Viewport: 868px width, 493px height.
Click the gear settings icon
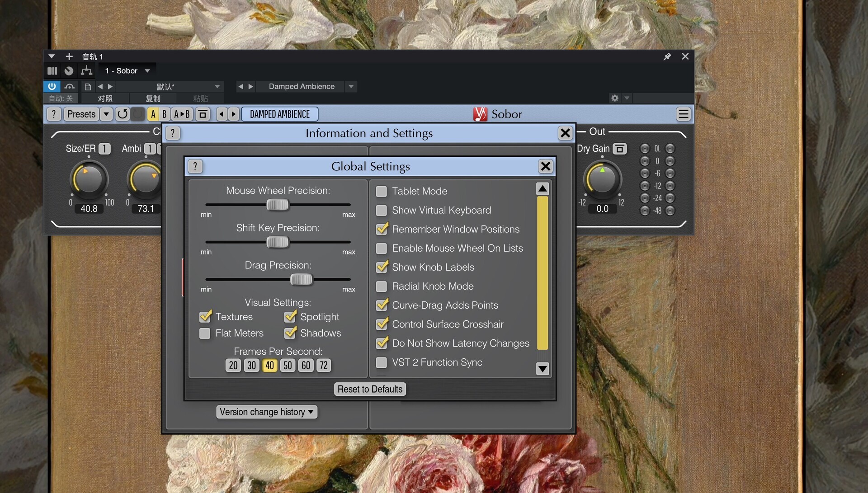tap(614, 98)
